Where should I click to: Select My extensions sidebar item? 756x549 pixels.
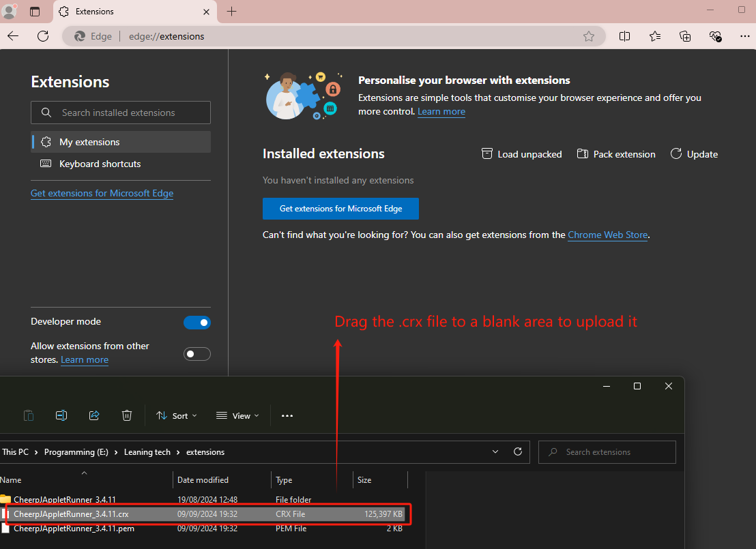pos(89,142)
